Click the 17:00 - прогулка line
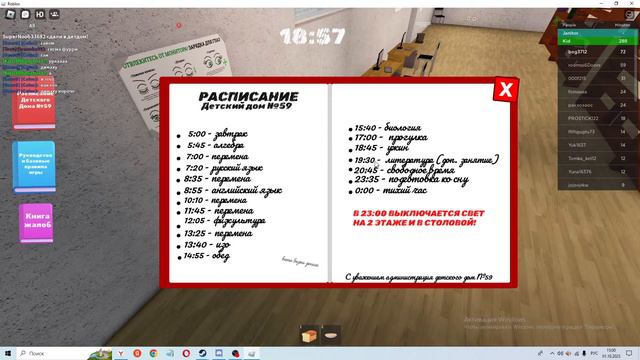This screenshot has height=360, width=640. point(391,138)
